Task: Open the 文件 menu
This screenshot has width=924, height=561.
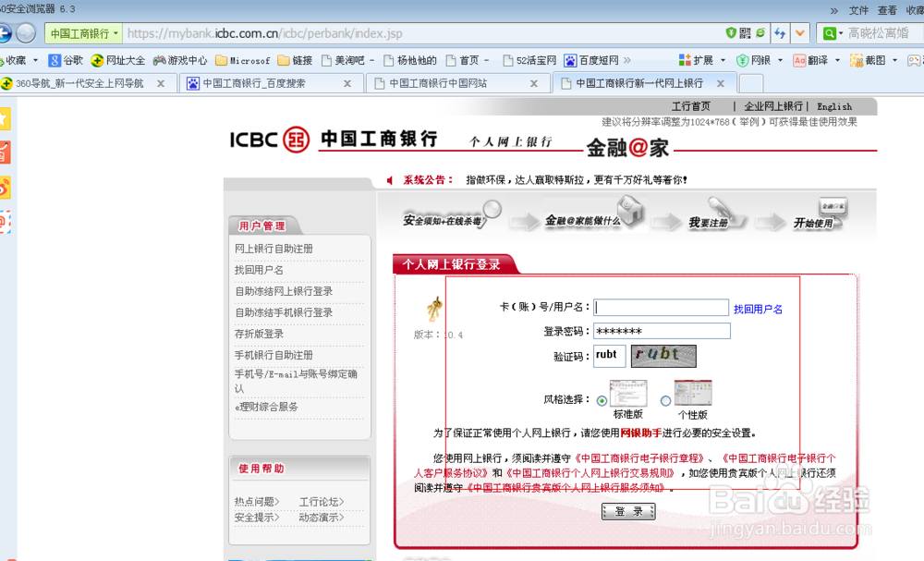Action: [x=857, y=10]
